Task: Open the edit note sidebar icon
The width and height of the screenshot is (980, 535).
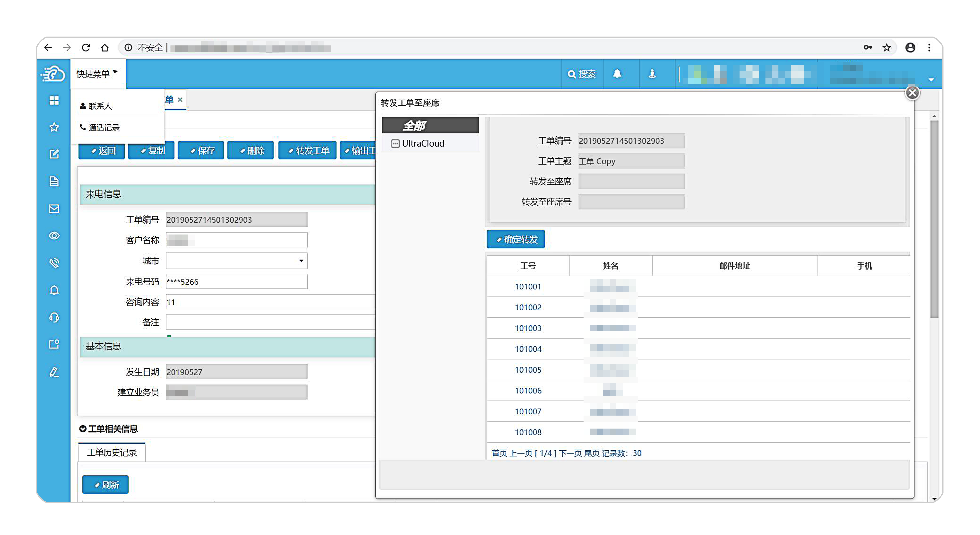Action: (54, 154)
